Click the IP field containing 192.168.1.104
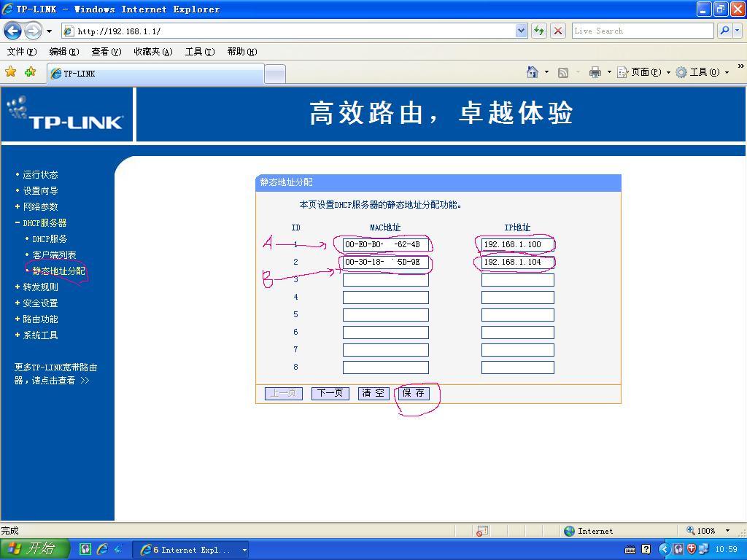 click(x=518, y=262)
